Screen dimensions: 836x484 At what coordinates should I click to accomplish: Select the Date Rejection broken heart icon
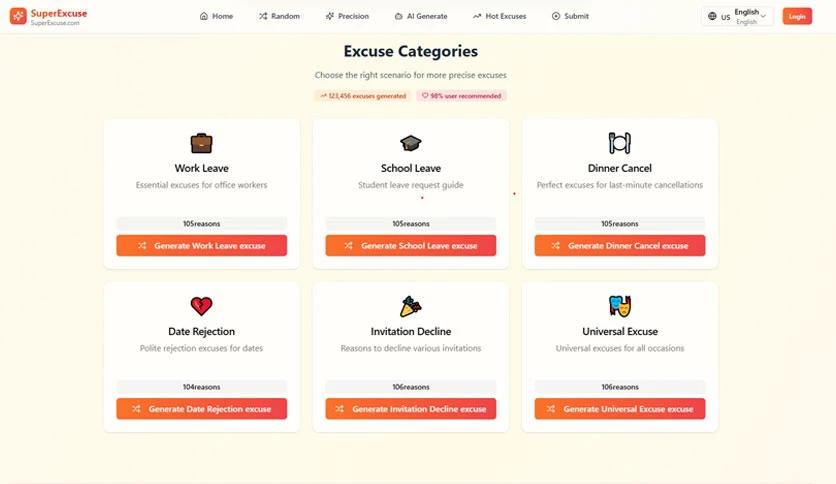tap(202, 306)
